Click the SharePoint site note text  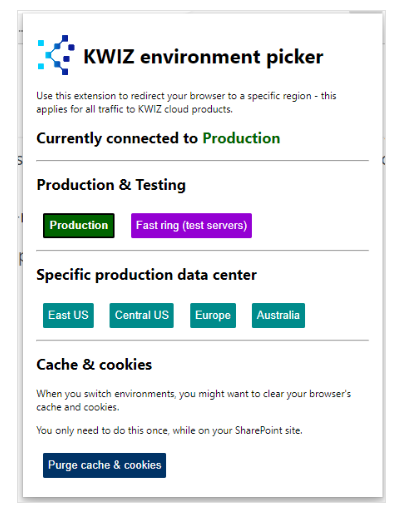click(169, 431)
